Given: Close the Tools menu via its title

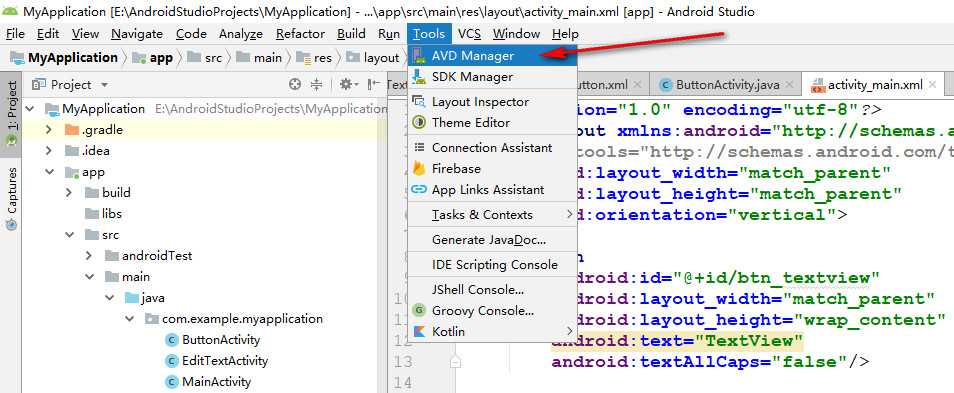Looking at the screenshot, I should pos(429,34).
